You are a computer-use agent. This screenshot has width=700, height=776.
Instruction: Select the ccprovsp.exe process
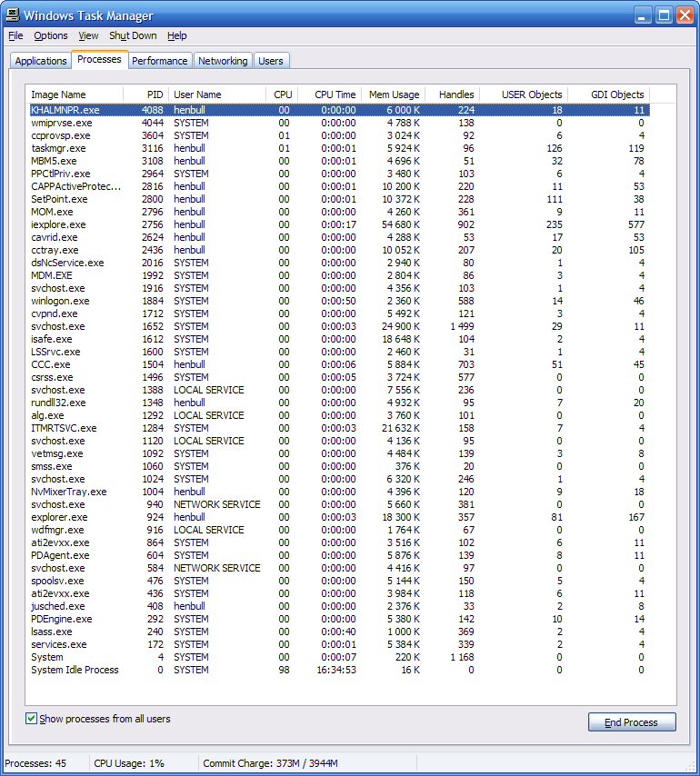pos(339,135)
